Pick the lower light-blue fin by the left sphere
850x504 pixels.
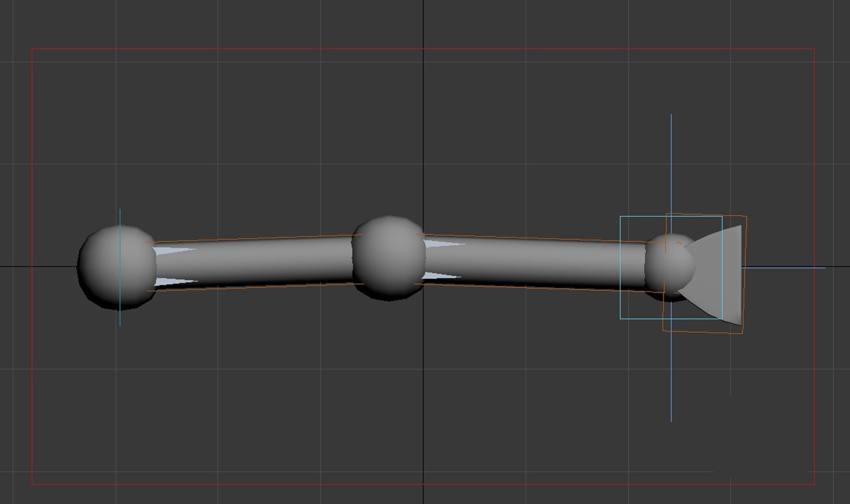(176, 281)
